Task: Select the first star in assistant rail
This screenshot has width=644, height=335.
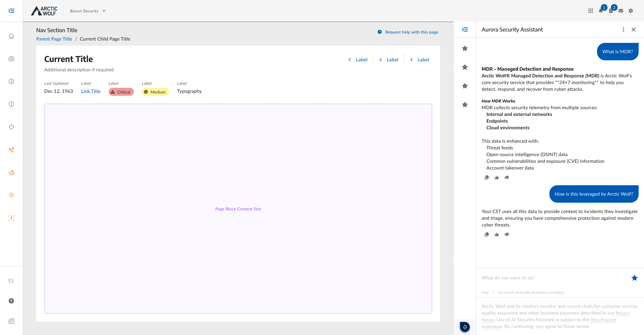Action: [x=465, y=49]
